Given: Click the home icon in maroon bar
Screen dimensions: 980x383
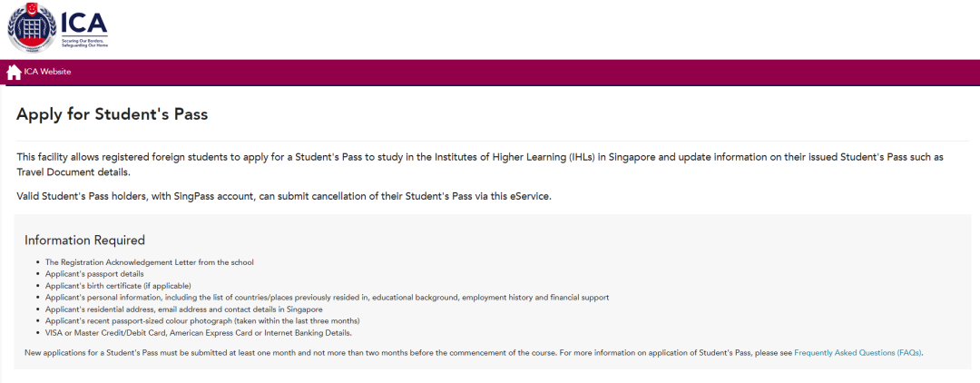Looking at the screenshot, I should coord(14,72).
